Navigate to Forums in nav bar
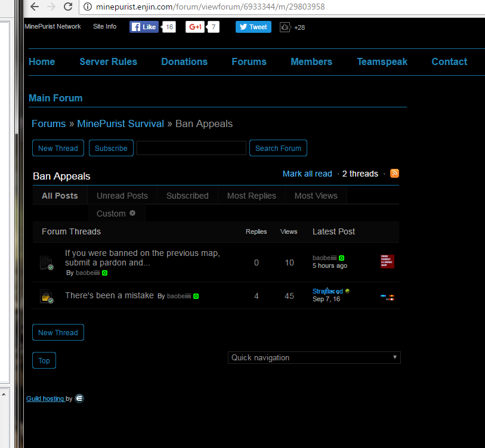Screen dimensions: 485x448 (x=249, y=61)
